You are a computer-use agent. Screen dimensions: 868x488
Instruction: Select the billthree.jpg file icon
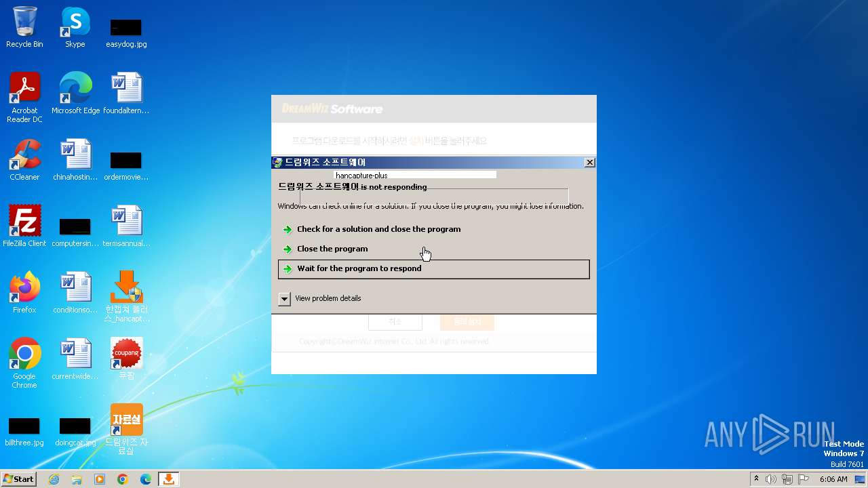coord(24,430)
